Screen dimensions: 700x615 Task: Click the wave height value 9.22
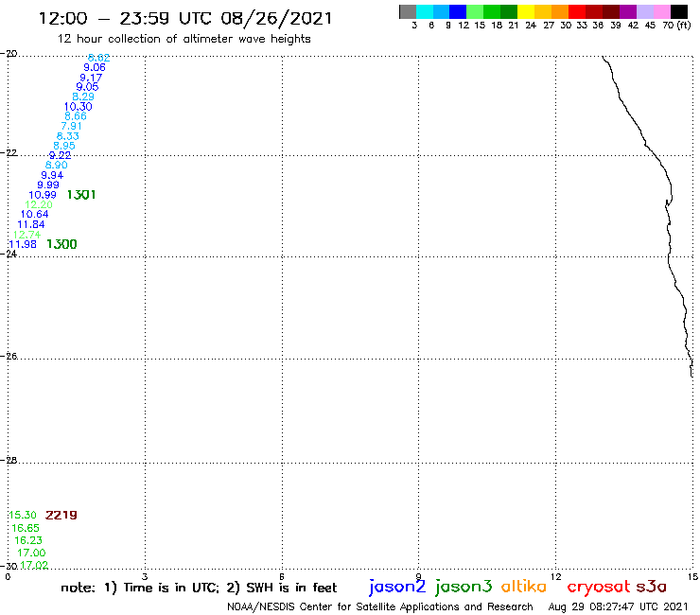click(x=60, y=155)
